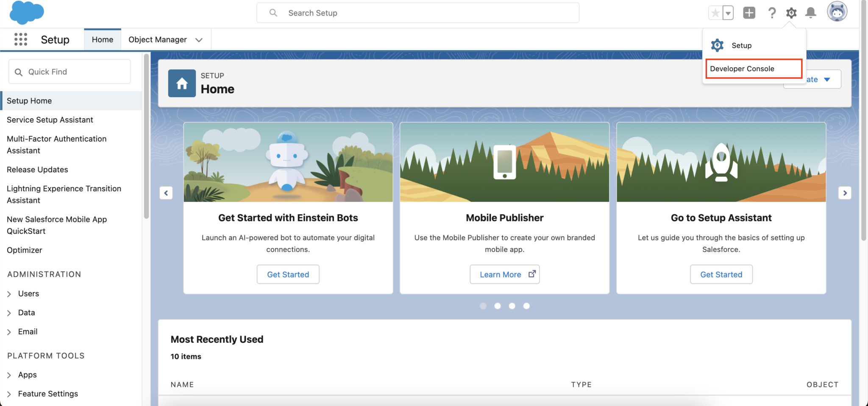Open Service Setup Assistant

50,120
